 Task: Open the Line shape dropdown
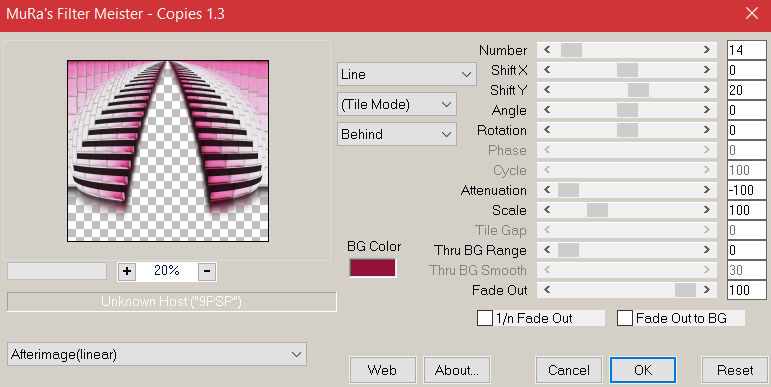[x=407, y=75]
